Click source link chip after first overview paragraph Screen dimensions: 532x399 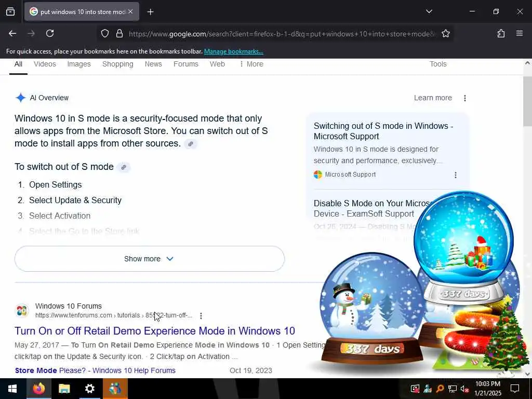[191, 144]
